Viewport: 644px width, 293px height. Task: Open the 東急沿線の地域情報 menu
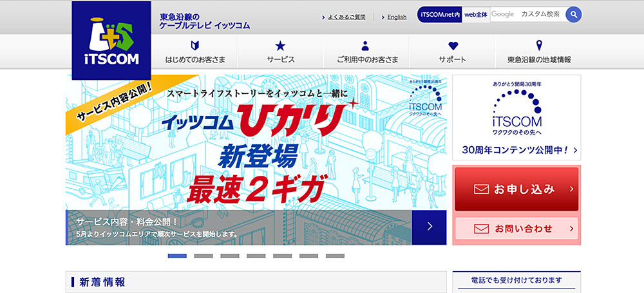(x=538, y=52)
